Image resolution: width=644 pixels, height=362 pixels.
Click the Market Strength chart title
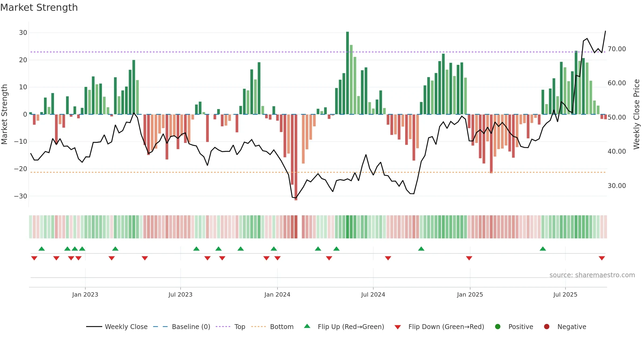tap(39, 8)
